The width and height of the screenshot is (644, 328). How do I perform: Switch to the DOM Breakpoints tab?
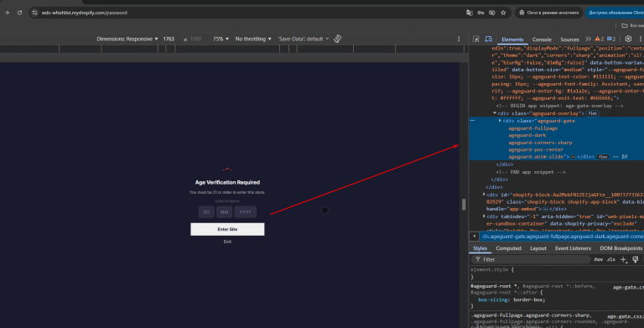click(621, 248)
